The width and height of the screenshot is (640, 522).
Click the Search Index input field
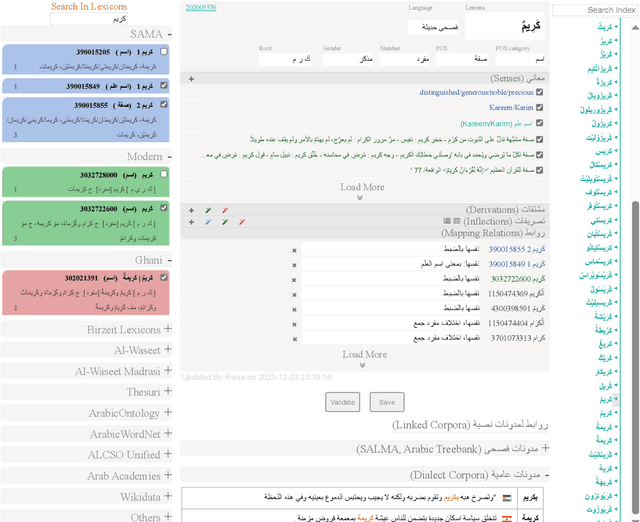click(598, 10)
